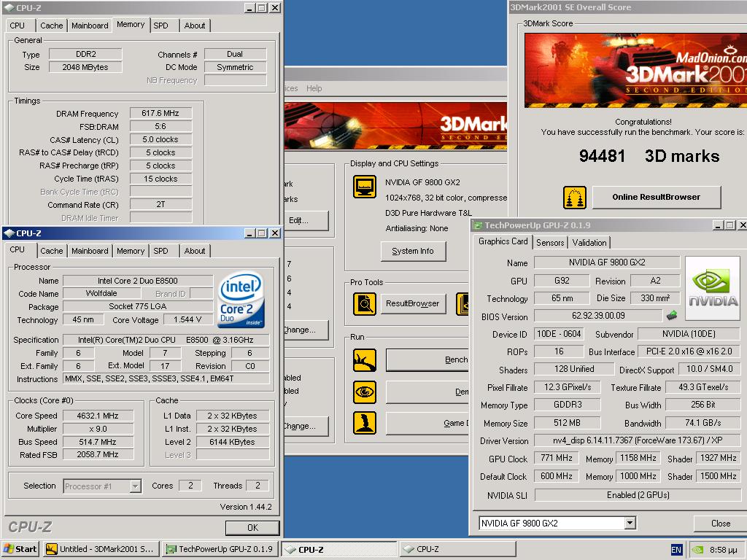The image size is (747, 560).
Task: Open the Validation tab in GPU-Z
Action: point(589,243)
